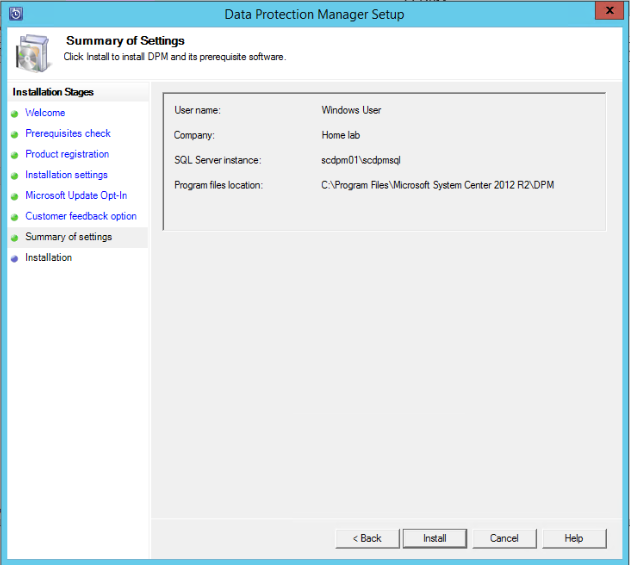Screen dimensions: 630x565
Task: Click green bullet beside Product registration
Action: [x=14, y=155]
